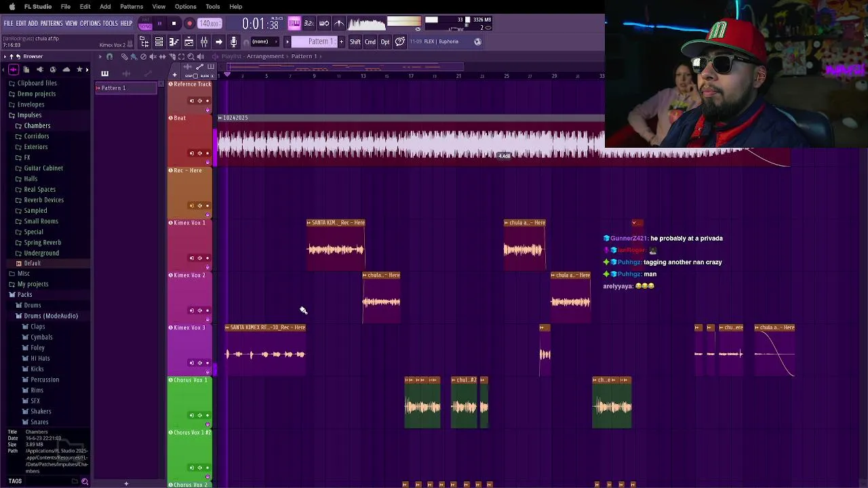868x488 pixels.
Task: Toggle the SLIDE checkbox in Playlist
Action: 212,76
